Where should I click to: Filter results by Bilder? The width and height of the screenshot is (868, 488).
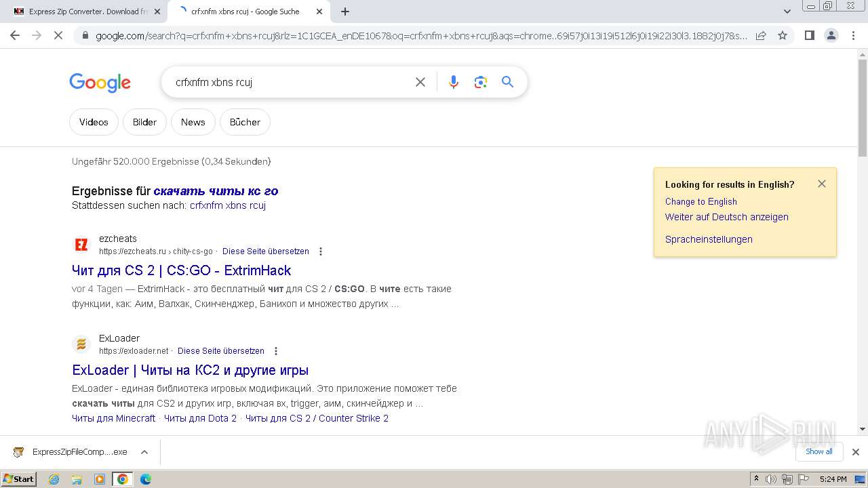(x=144, y=122)
